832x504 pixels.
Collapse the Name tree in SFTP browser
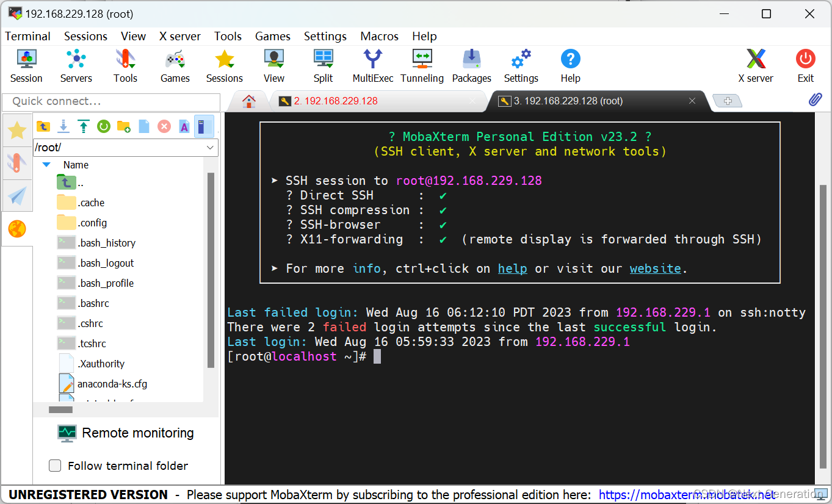coord(46,164)
